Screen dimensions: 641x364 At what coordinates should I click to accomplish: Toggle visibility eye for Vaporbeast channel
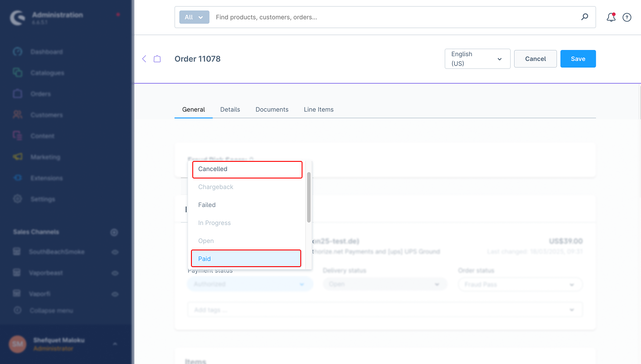tap(115, 273)
